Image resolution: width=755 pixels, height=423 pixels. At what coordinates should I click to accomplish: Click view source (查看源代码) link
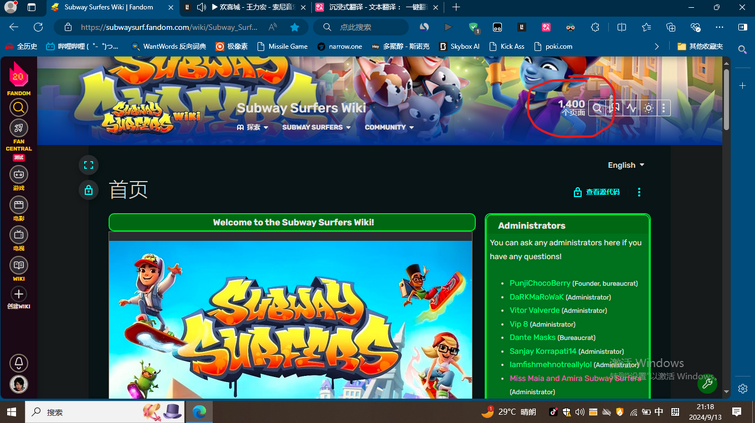[x=597, y=192]
